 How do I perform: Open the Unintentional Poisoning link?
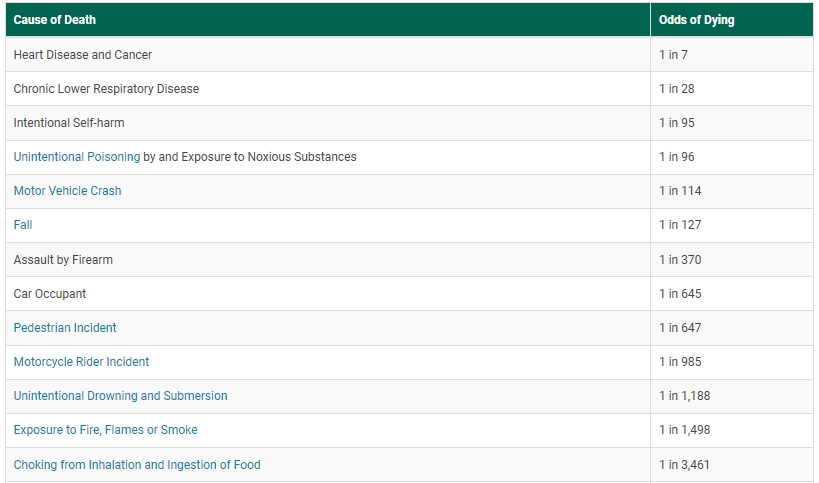pos(77,157)
